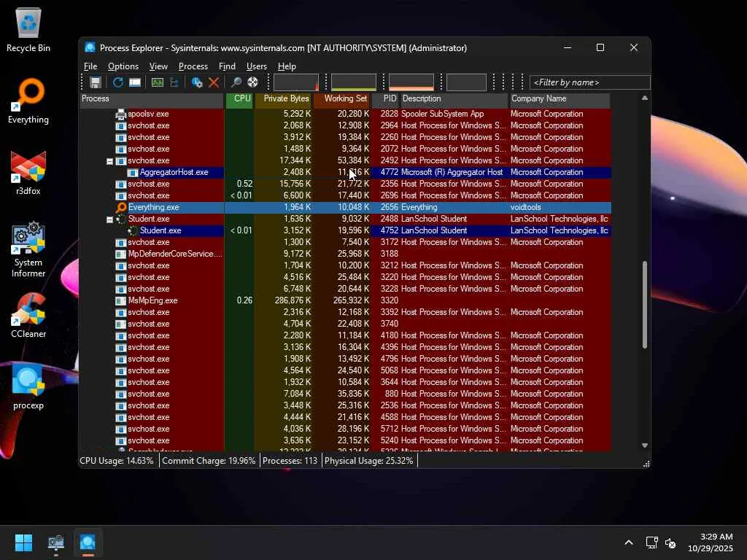Viewport: 747px width, 560px height.
Task: Click Physical Usage 25.32% in status bar
Action: pos(368,461)
